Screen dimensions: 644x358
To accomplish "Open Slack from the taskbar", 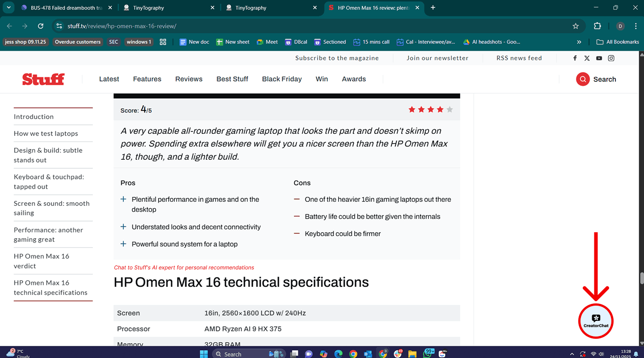I will (x=398, y=354).
